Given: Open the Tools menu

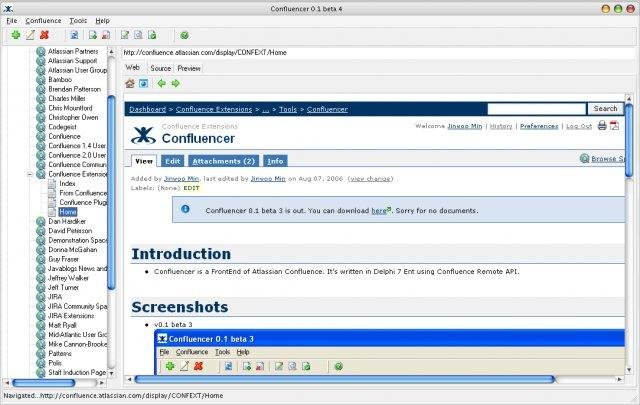Looking at the screenshot, I should pyautogui.click(x=78, y=20).
